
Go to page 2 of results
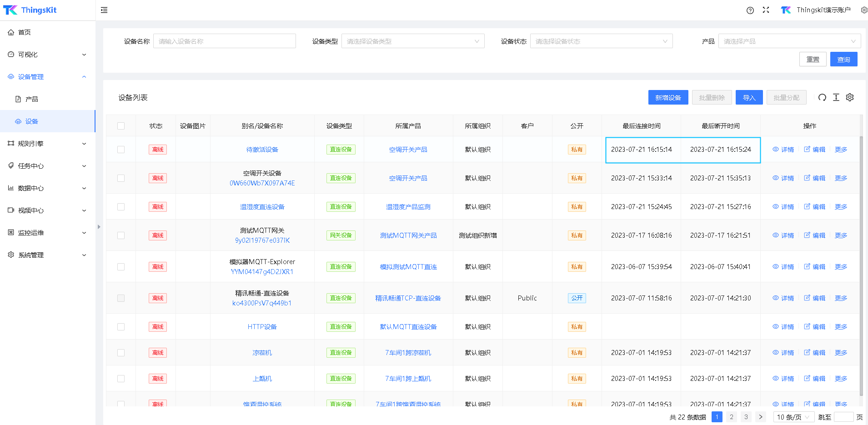732,417
